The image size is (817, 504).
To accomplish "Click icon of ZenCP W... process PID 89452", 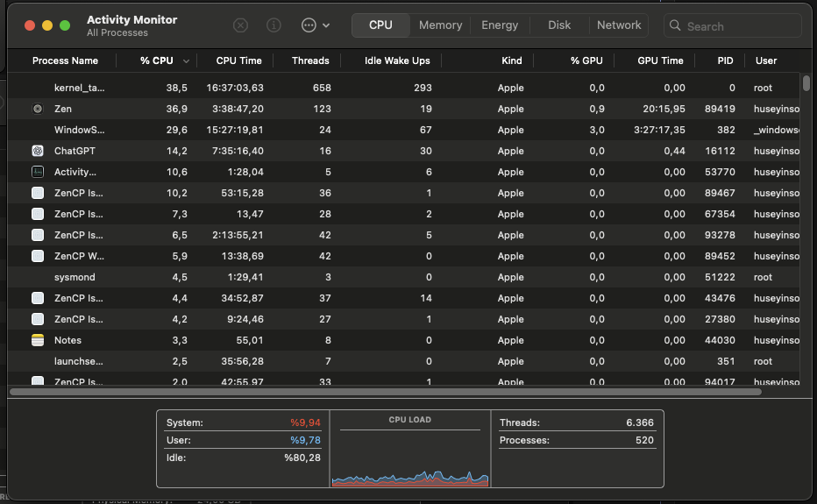I will click(x=38, y=256).
